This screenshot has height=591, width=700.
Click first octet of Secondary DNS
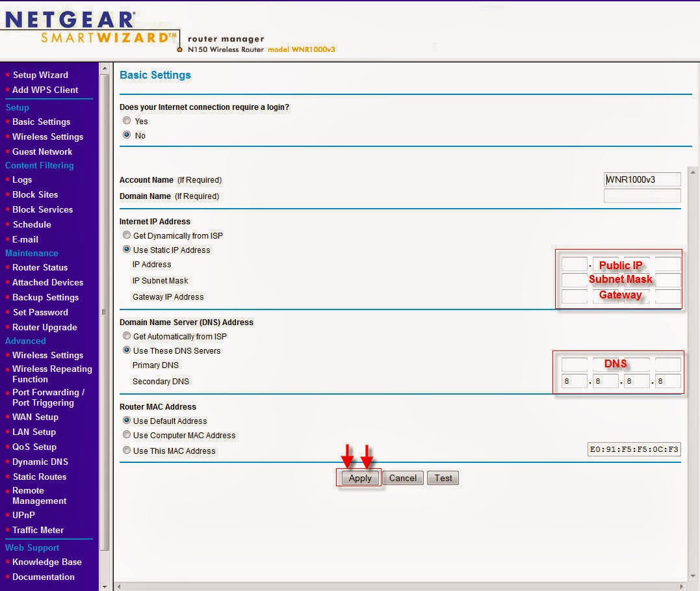(x=574, y=381)
